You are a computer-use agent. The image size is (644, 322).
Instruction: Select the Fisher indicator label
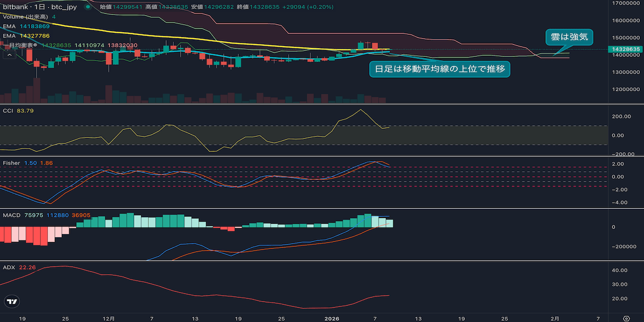point(11,163)
